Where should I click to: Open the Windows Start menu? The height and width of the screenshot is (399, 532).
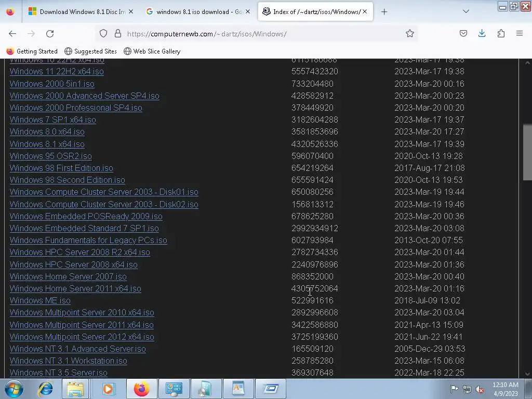pyautogui.click(x=14, y=389)
